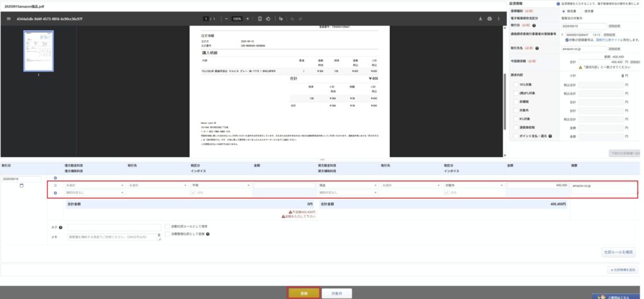Click the yellow 登録 button

[304, 293]
